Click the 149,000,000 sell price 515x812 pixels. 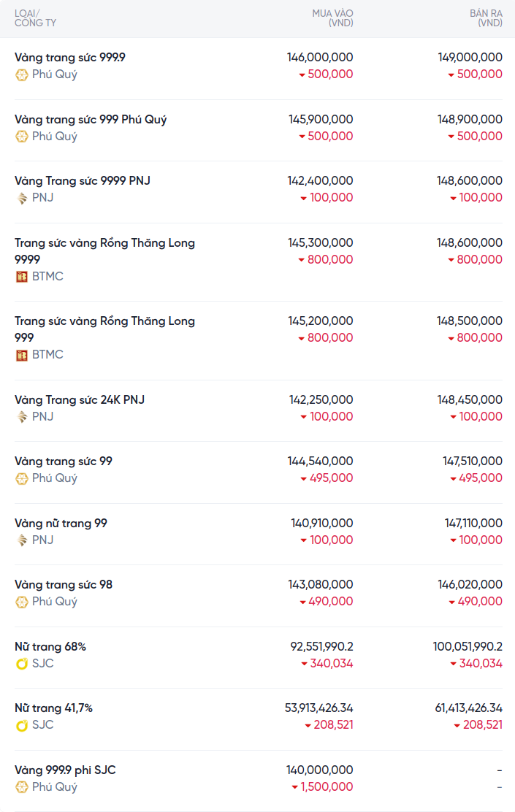pos(470,57)
